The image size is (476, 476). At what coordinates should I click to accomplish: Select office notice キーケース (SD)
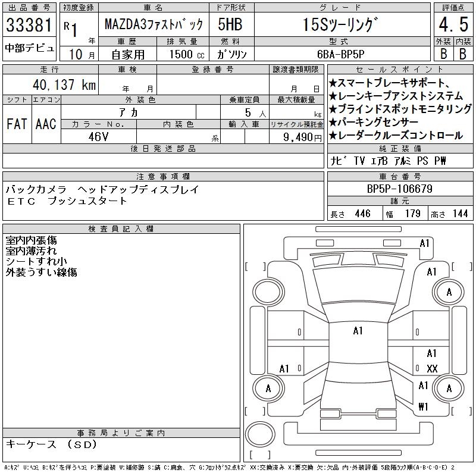tap(51, 444)
